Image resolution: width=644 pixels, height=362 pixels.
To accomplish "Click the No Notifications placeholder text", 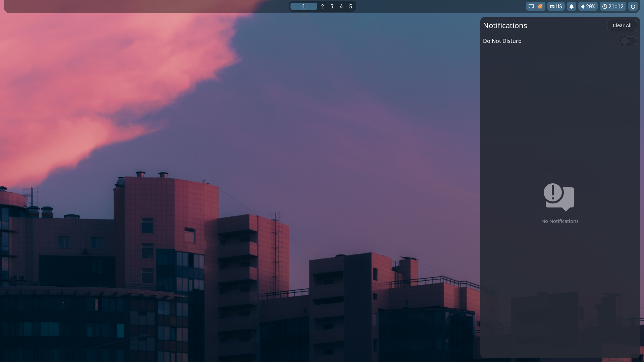I will [559, 221].
